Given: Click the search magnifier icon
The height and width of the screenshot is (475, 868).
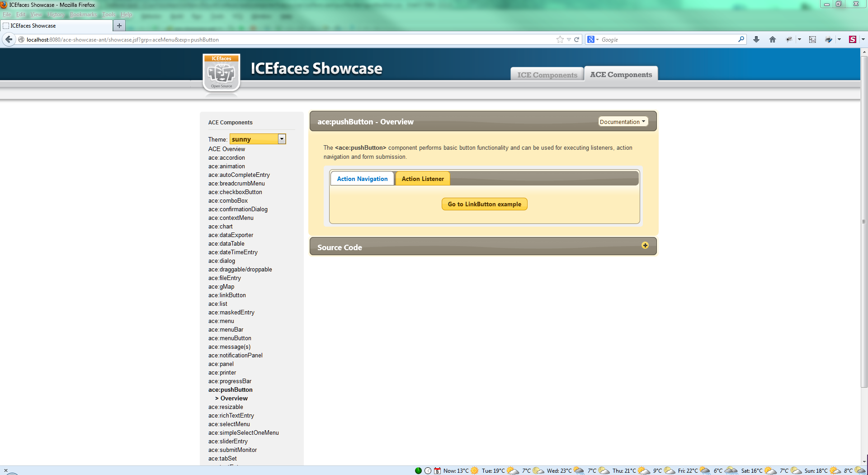Looking at the screenshot, I should (x=741, y=39).
